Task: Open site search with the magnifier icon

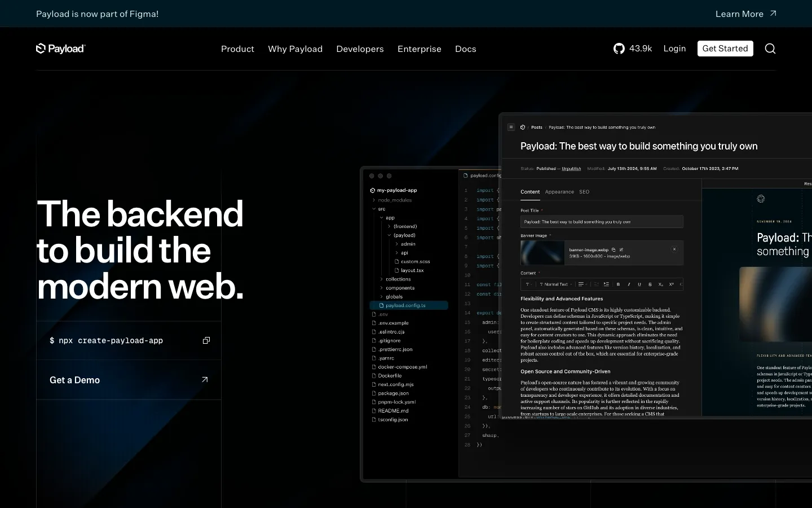Action: 770,49
